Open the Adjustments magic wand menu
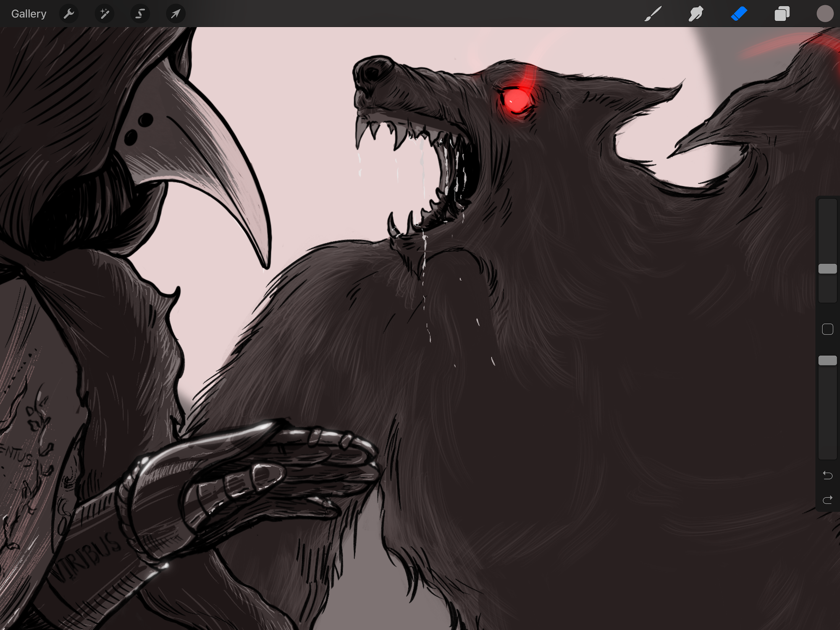Viewport: 840px width, 630px height. [x=104, y=14]
